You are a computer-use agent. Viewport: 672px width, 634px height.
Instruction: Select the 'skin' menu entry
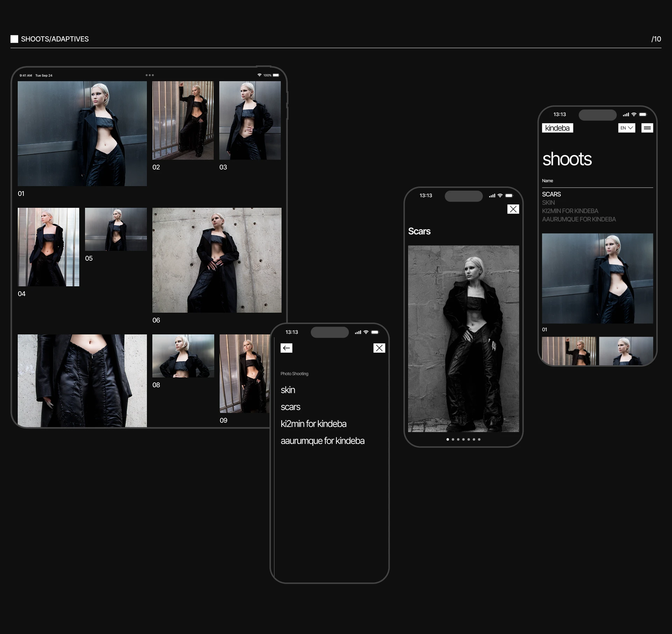[x=288, y=390]
